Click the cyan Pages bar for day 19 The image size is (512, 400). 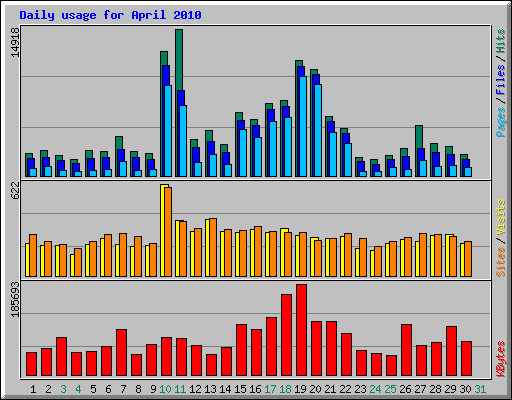(303, 127)
